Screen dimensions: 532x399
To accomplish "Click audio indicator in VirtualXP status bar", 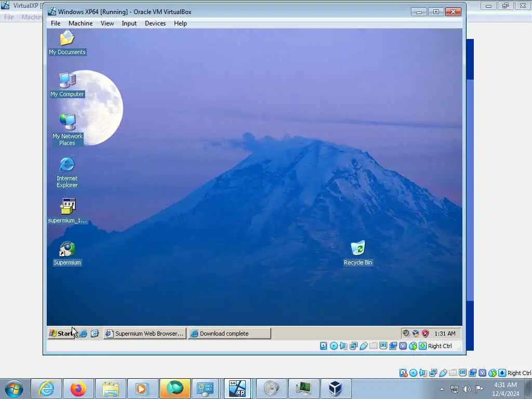I will click(x=423, y=373).
